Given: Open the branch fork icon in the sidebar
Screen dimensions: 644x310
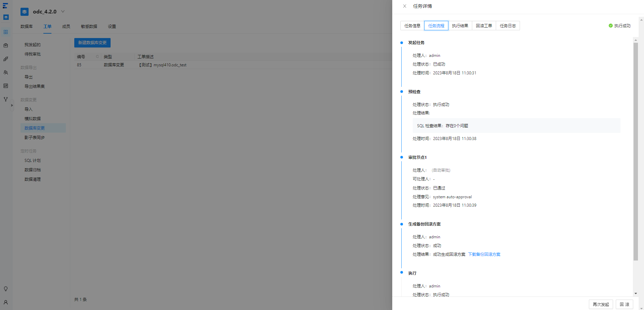Looking at the screenshot, I should tap(6, 99).
